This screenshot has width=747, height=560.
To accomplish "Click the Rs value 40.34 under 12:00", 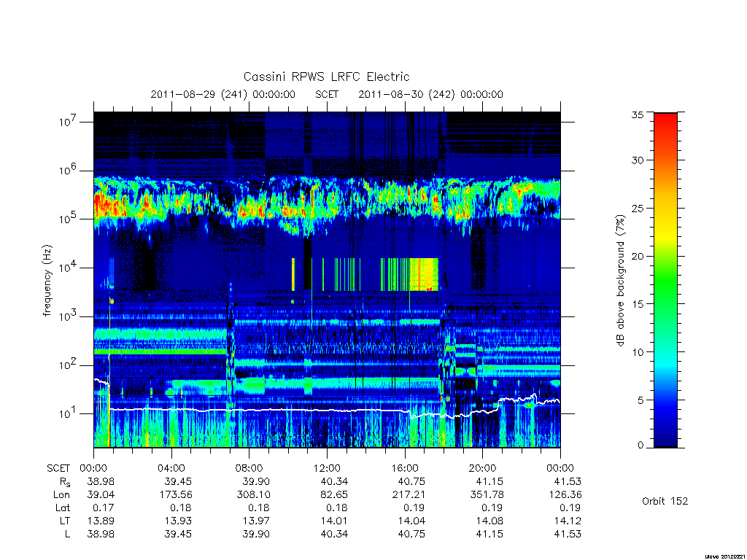I will click(334, 481).
